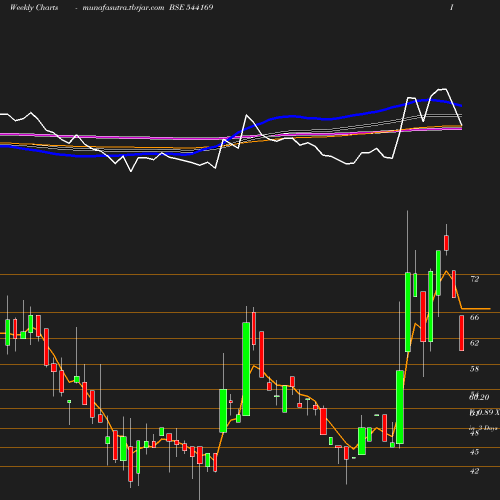Click the tallest green candle near 66
Viewport: 500px width, 500px height.
pyautogui.click(x=246, y=369)
